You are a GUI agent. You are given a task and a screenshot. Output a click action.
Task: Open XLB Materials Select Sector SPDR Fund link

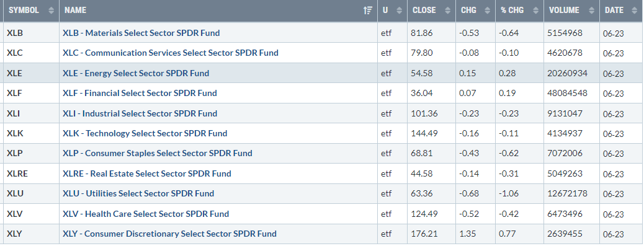coord(141,33)
